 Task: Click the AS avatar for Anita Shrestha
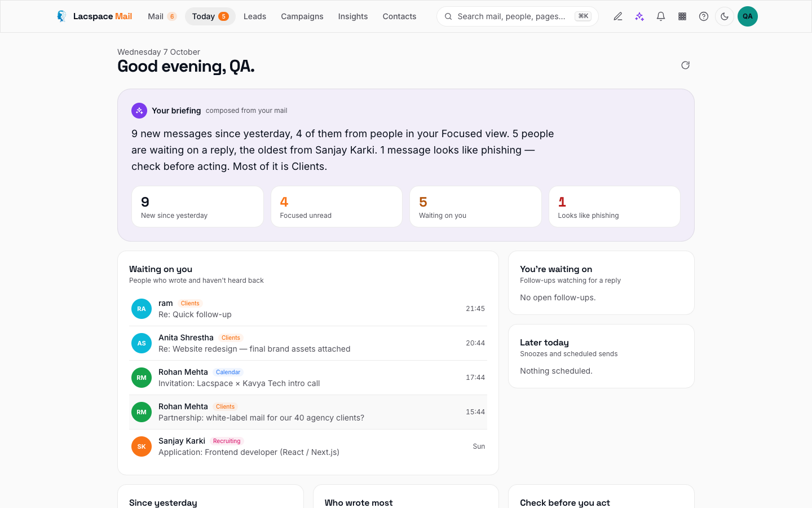click(142, 343)
